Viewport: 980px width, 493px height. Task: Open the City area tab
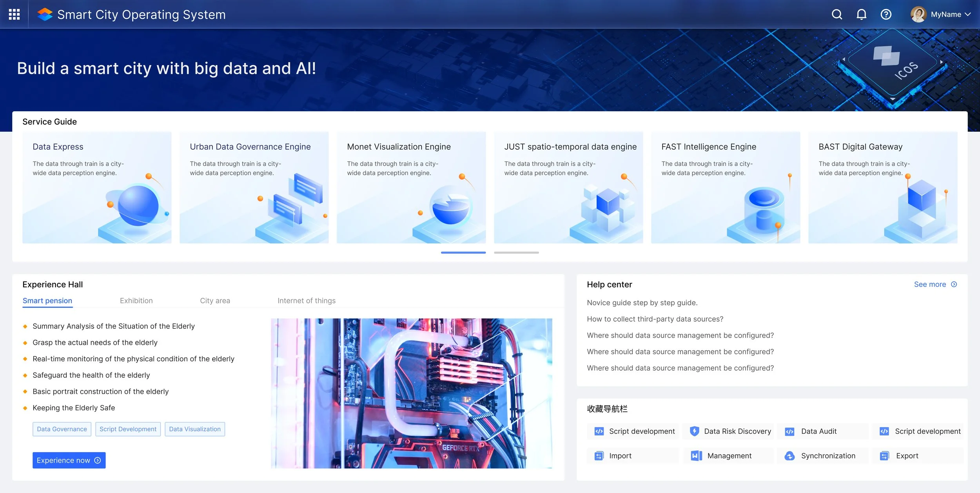215,301
